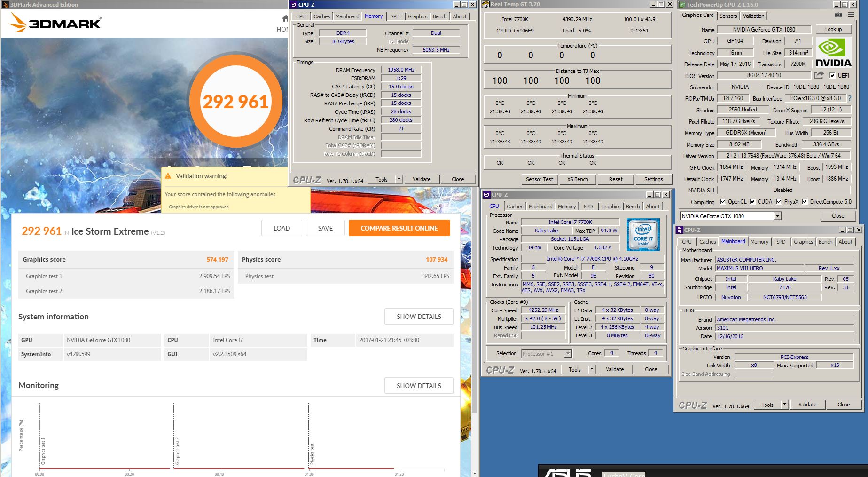Click the GPU-Z title bar icon
Screen dimensions: 868x477
681,5
